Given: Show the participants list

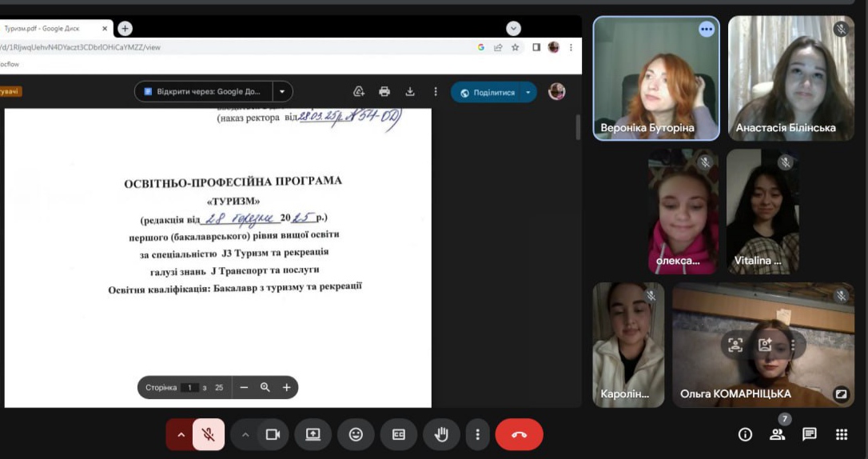Looking at the screenshot, I should [777, 434].
